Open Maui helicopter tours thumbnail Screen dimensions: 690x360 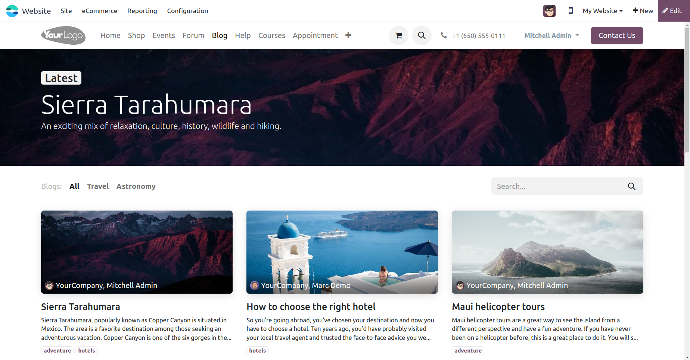[x=547, y=252]
